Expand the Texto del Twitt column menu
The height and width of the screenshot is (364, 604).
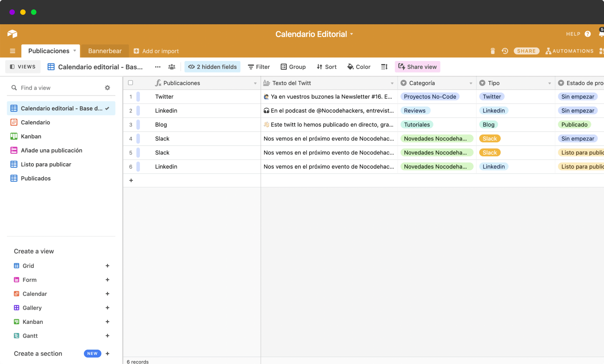392,83
